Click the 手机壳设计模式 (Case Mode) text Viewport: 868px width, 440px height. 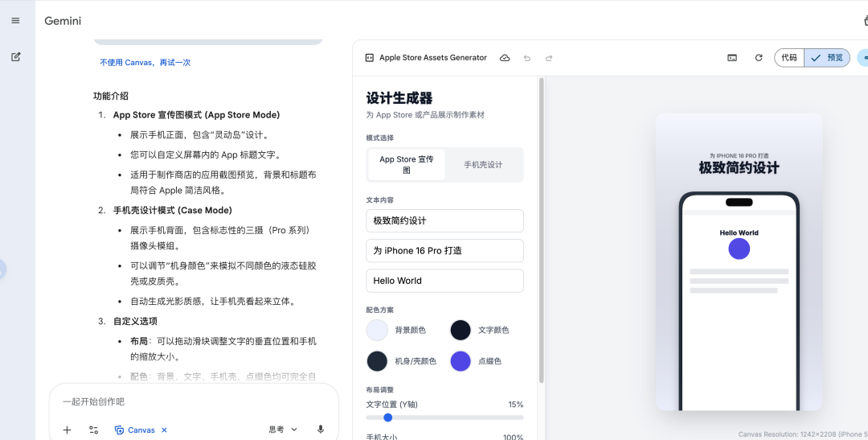coord(173,210)
